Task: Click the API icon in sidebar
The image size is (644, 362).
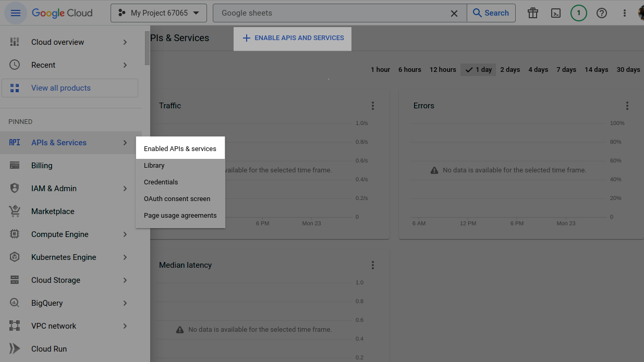Action: (x=15, y=143)
